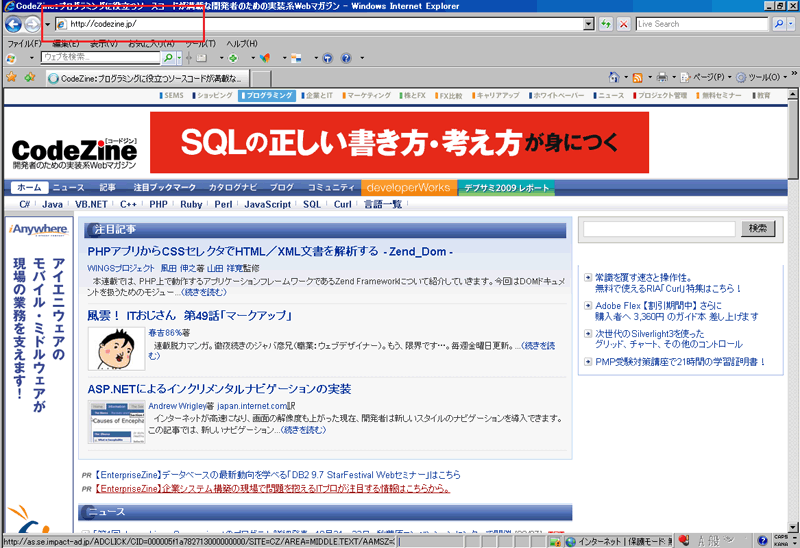Viewport: 800px width, 548px height.
Task: Refresh the page with the green arrows icon
Action: [x=606, y=24]
